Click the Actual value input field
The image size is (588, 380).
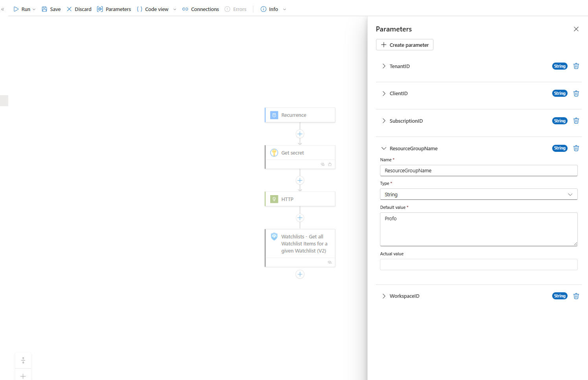pos(478,265)
